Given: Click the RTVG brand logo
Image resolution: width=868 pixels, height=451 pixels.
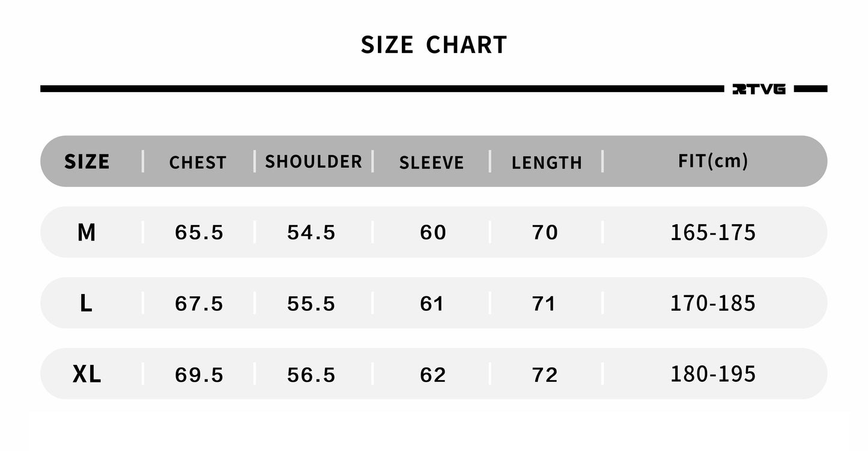Looking at the screenshot, I should (x=759, y=89).
